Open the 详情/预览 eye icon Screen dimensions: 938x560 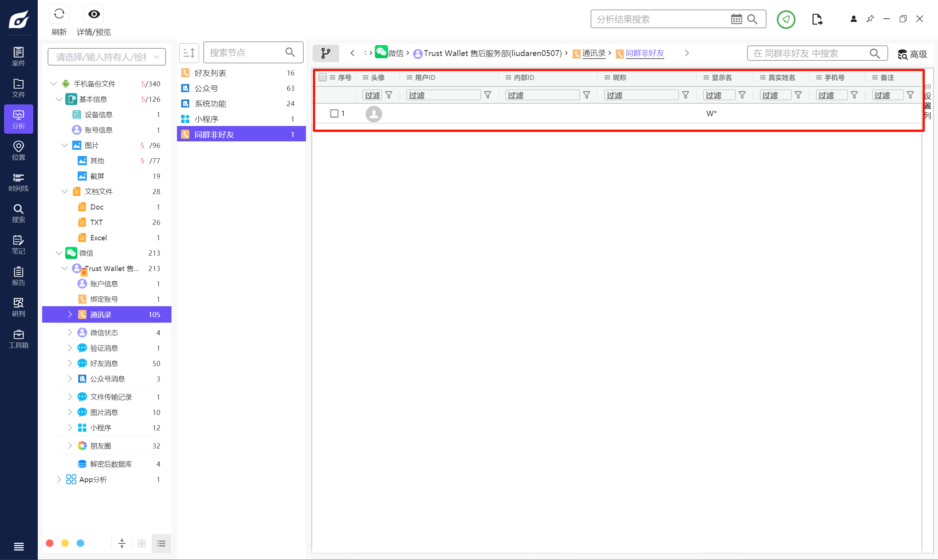[x=93, y=14]
